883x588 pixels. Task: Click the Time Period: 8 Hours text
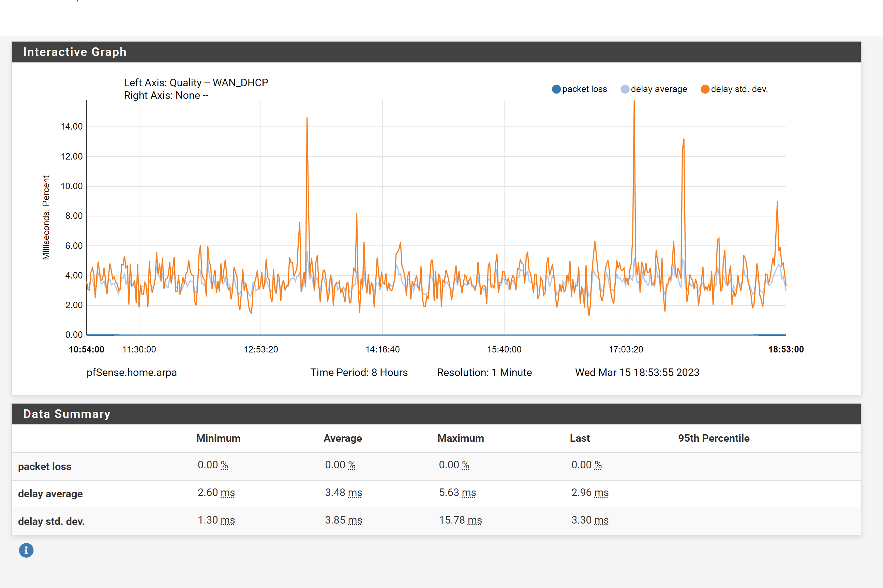click(359, 372)
